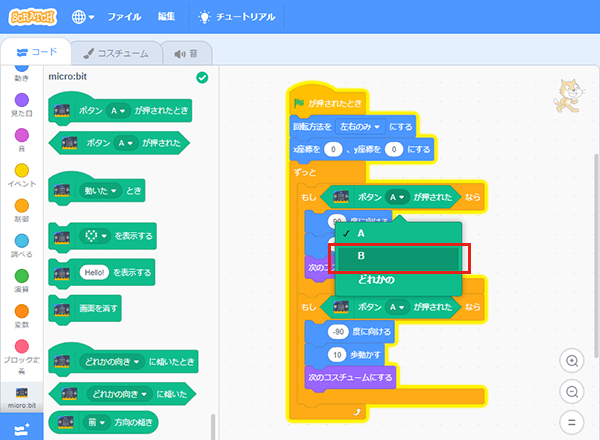This screenshot has height=440, width=600.
Task: Click micro:bit icon on ボタンが押されたとき block
Action: 62,111
